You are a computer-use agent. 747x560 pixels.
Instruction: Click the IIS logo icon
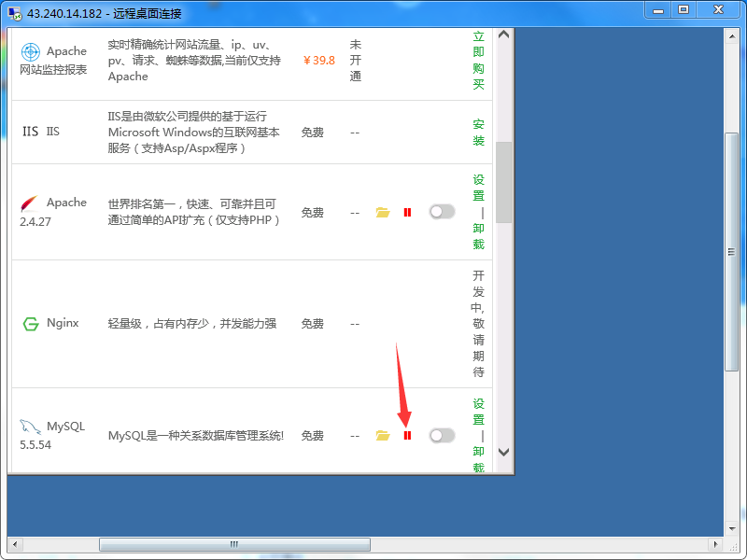click(x=31, y=132)
